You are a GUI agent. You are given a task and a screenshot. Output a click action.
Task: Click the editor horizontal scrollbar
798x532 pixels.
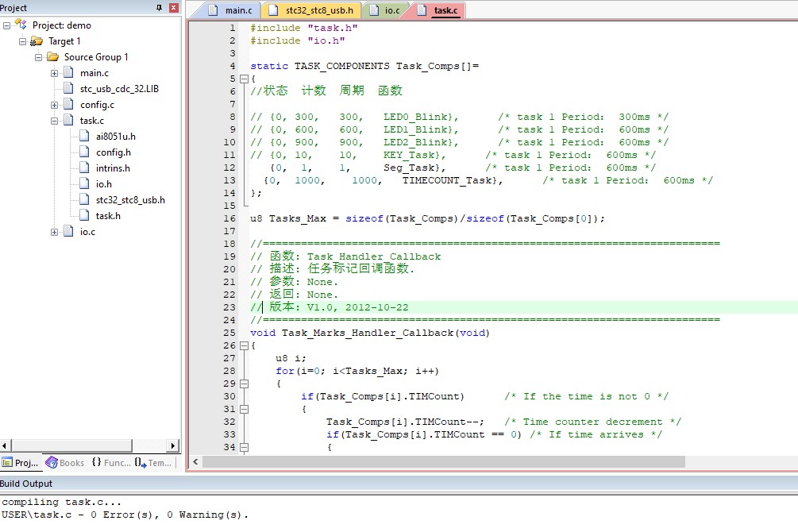pos(445,461)
